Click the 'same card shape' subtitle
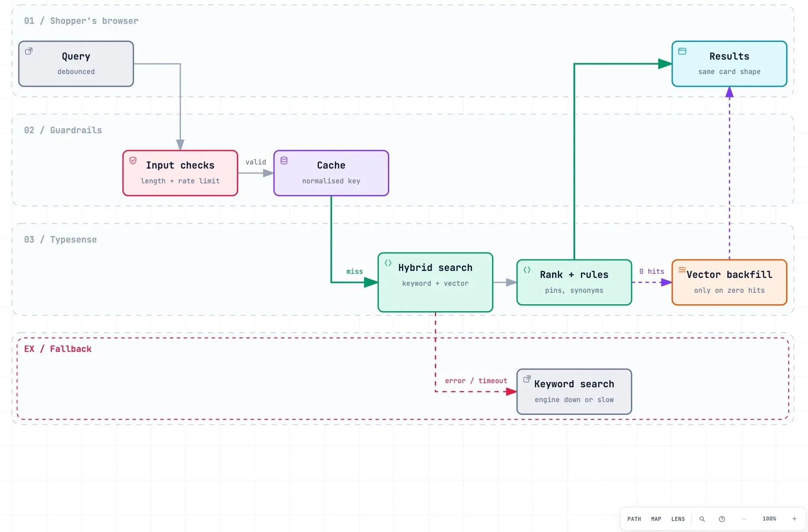 coord(729,72)
